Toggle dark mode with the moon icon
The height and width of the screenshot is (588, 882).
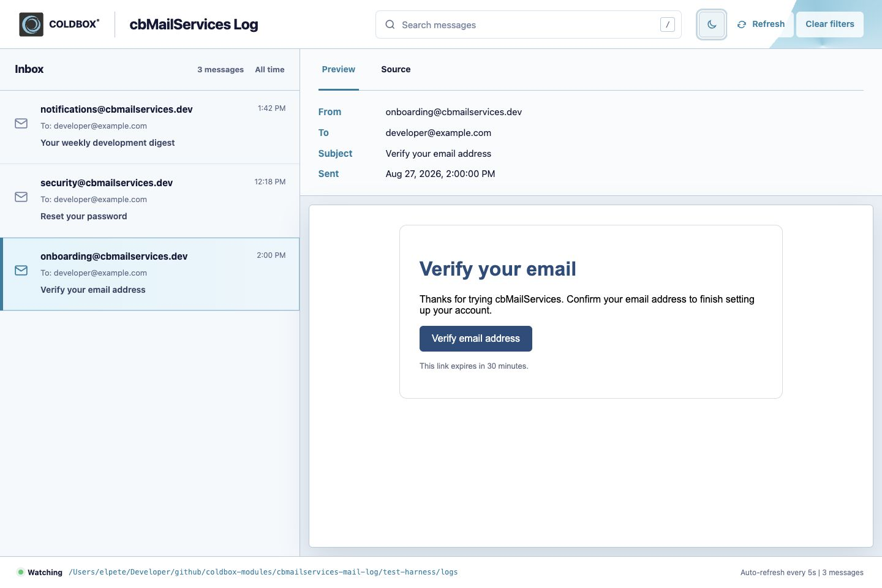tap(712, 24)
